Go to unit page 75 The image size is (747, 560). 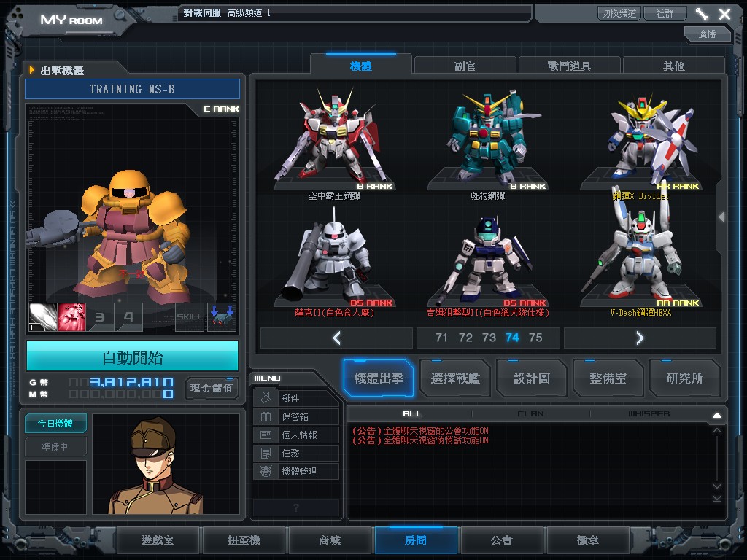point(535,338)
